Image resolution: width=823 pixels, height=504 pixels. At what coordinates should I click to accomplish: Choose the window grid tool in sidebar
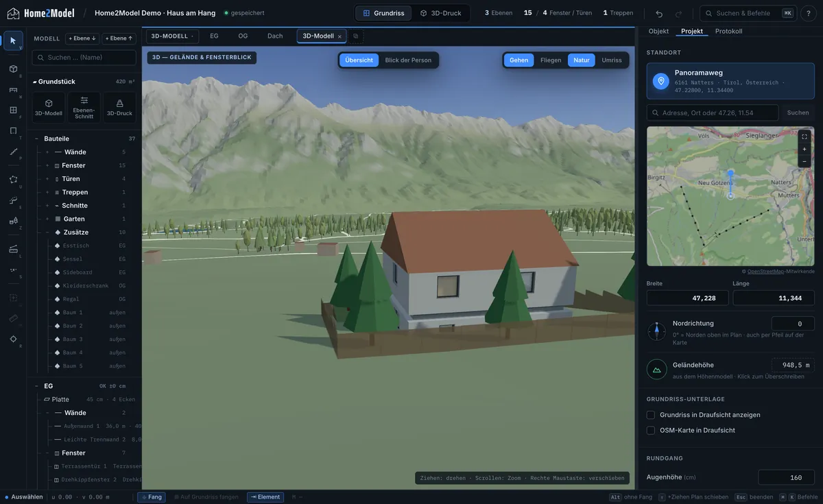pyautogui.click(x=13, y=110)
